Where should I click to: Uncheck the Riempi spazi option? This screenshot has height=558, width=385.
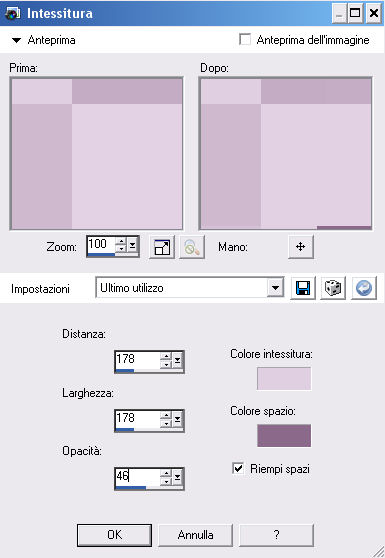pyautogui.click(x=238, y=468)
